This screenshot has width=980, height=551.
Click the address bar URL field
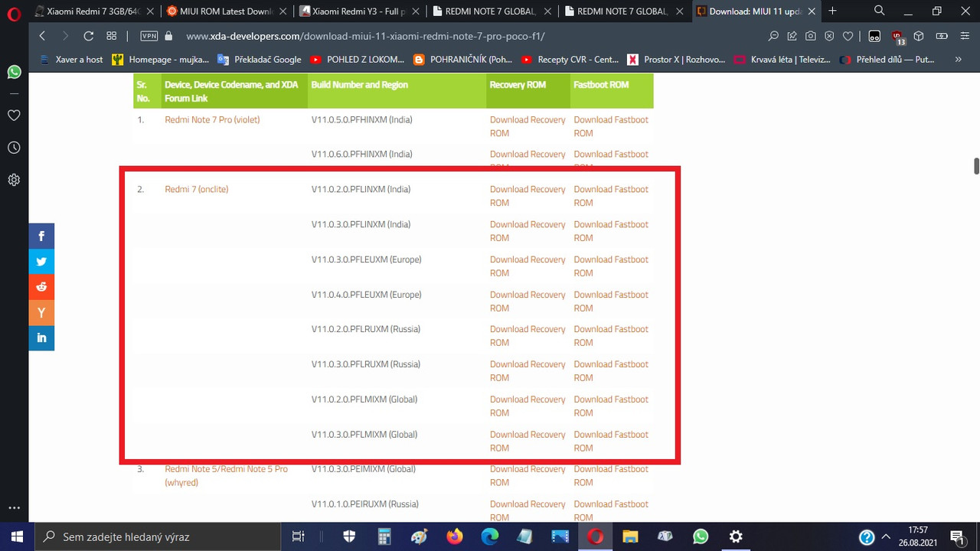pos(365,36)
